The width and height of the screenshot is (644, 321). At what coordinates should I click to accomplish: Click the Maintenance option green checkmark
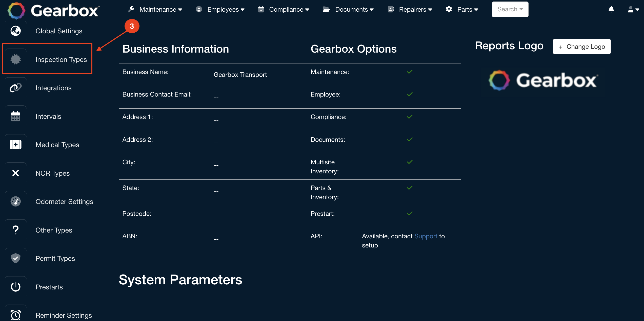coord(410,72)
